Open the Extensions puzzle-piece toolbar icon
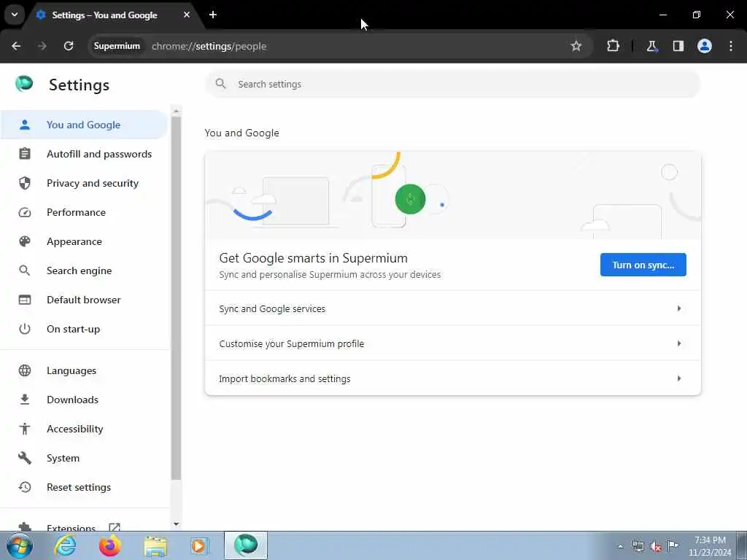 pyautogui.click(x=613, y=46)
